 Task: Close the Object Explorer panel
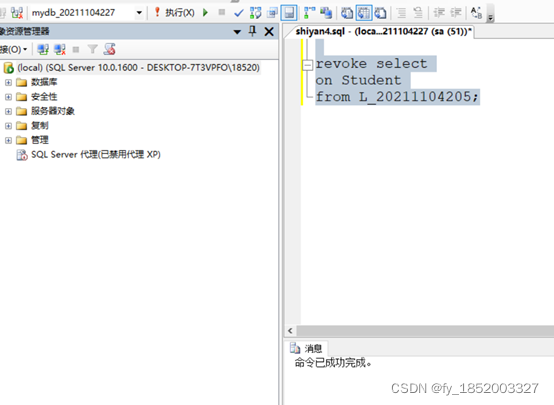tap(269, 32)
